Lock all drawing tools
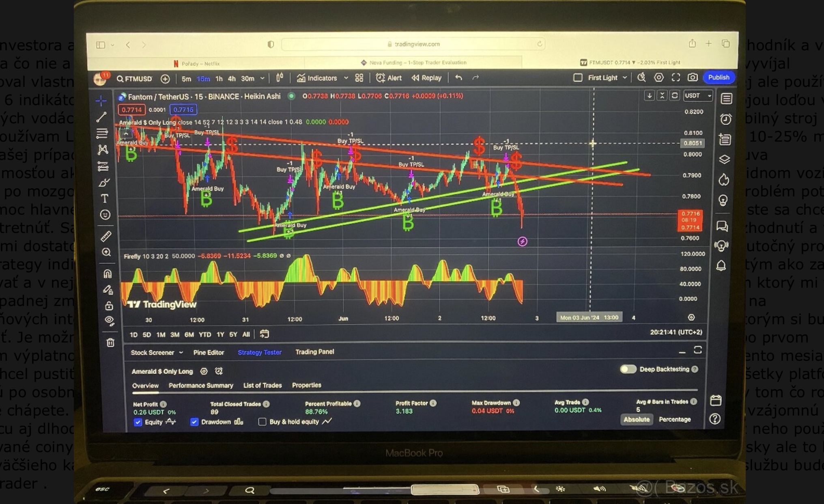Image resolution: width=824 pixels, height=504 pixels. (109, 306)
